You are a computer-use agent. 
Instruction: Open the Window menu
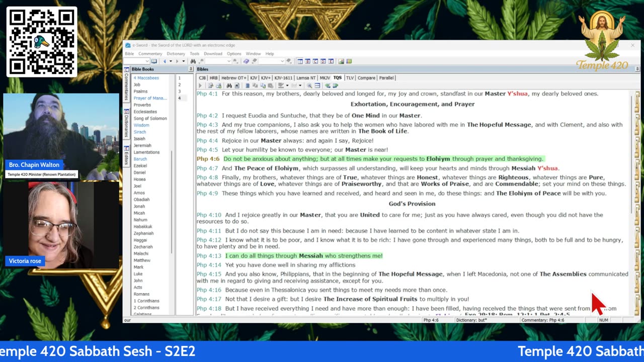253,54
